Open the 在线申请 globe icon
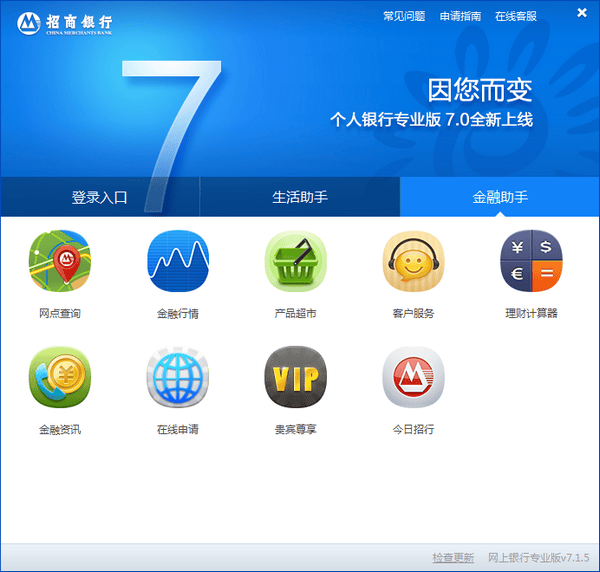Screen dimensions: 600x572 (x=177, y=378)
